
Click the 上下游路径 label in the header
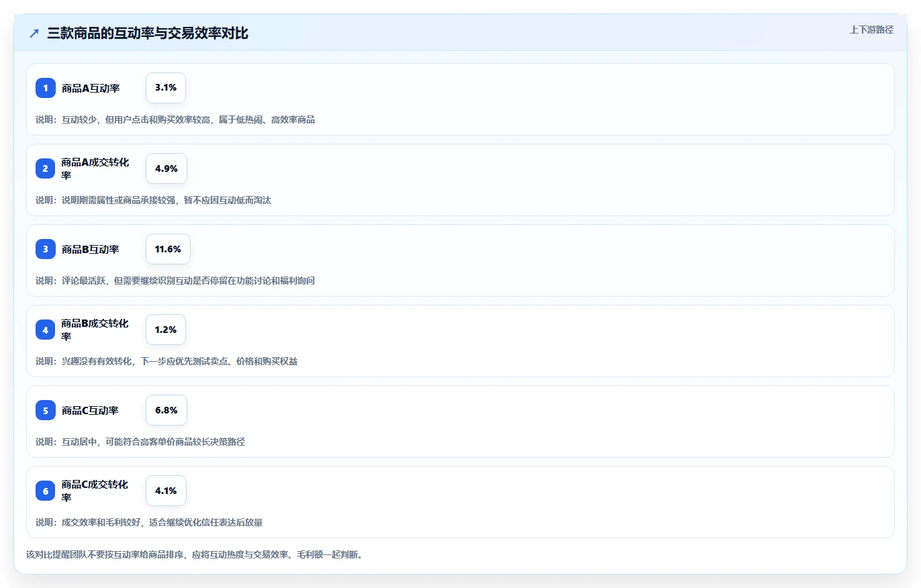[871, 30]
